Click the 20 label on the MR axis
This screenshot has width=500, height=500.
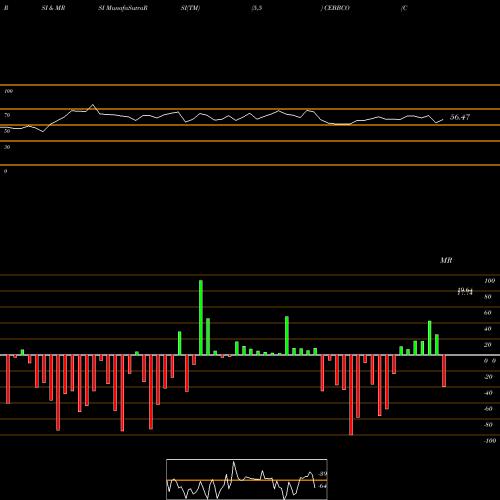point(488,345)
